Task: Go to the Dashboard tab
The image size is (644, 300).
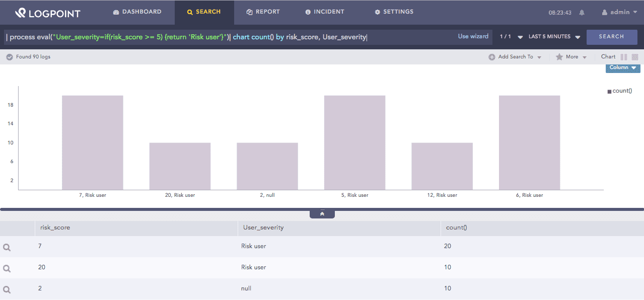Action: [137, 12]
